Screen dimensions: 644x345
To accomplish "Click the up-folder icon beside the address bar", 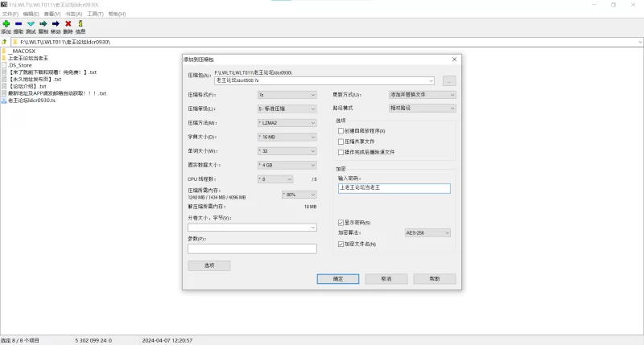I will click(5, 41).
